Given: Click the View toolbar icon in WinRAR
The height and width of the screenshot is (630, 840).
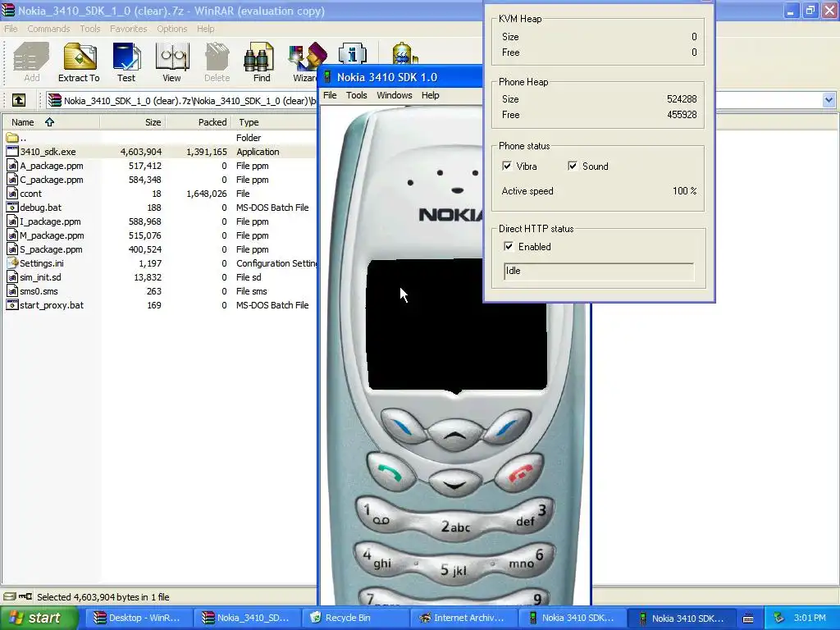Looking at the screenshot, I should click(171, 62).
